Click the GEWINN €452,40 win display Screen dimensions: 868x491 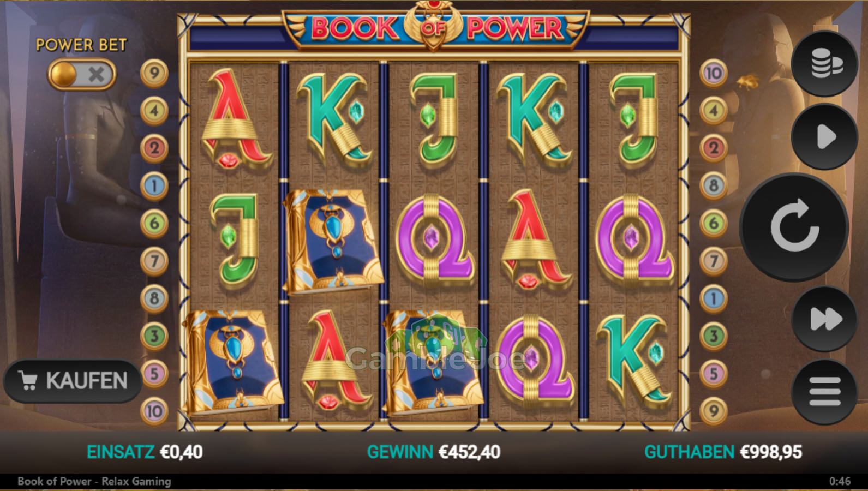(434, 452)
